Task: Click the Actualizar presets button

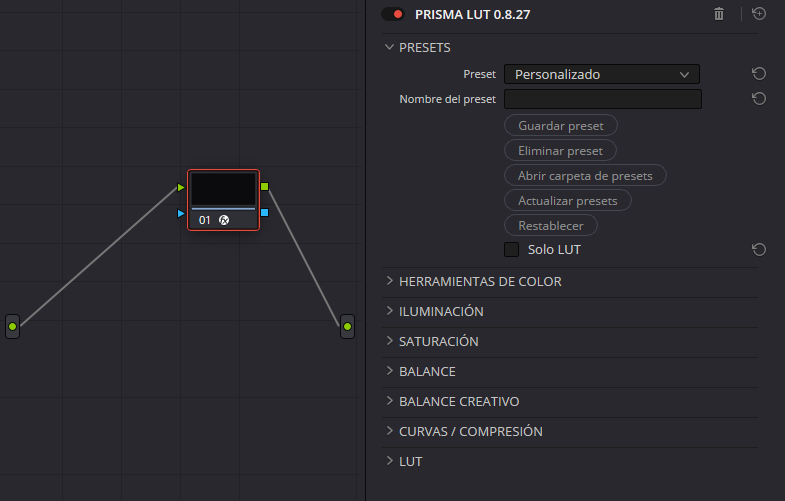Action: coord(568,201)
